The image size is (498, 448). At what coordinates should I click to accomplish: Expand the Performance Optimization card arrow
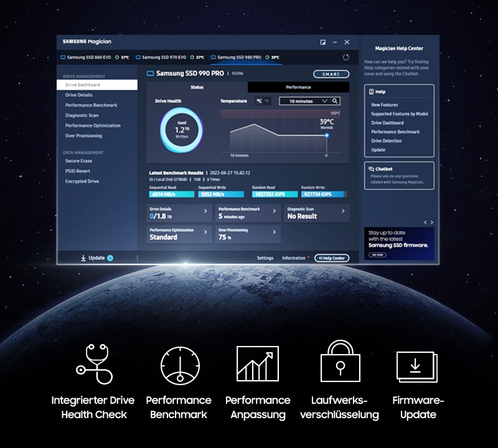pyautogui.click(x=205, y=232)
